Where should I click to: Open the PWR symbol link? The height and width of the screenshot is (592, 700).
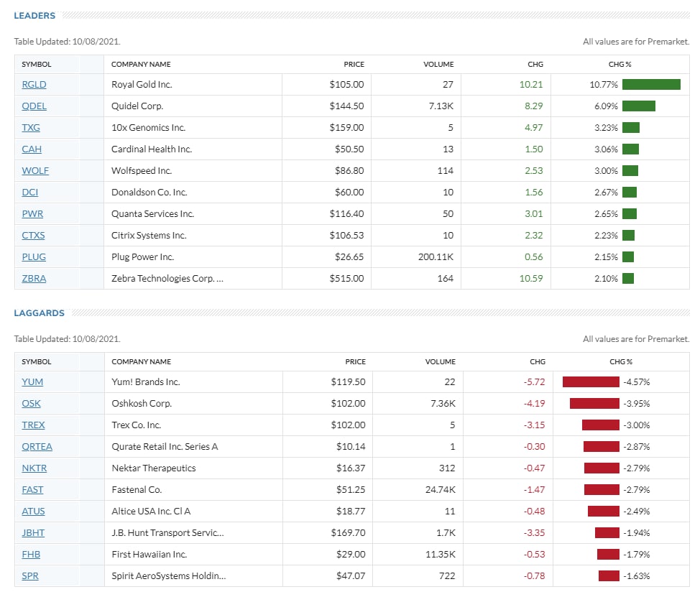pos(32,213)
